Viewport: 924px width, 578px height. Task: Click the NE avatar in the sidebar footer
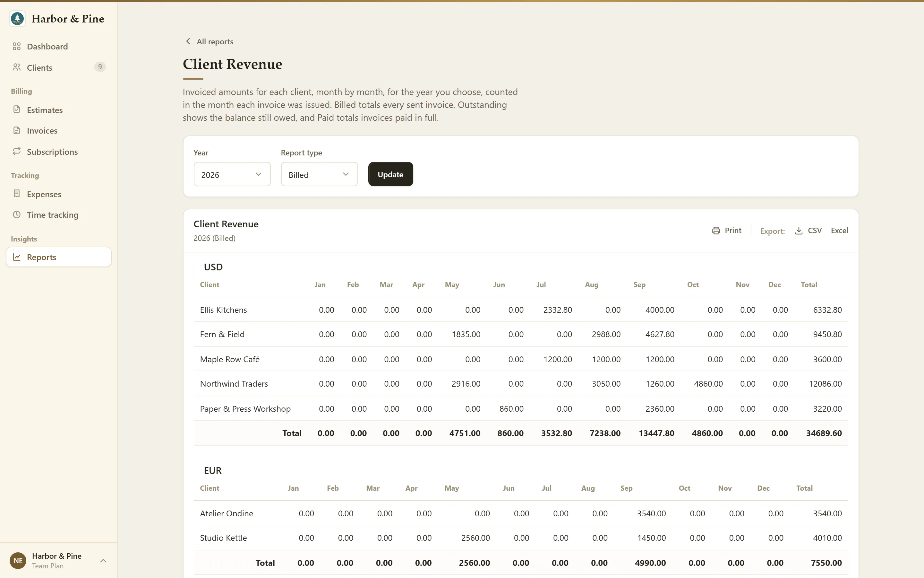pyautogui.click(x=18, y=560)
